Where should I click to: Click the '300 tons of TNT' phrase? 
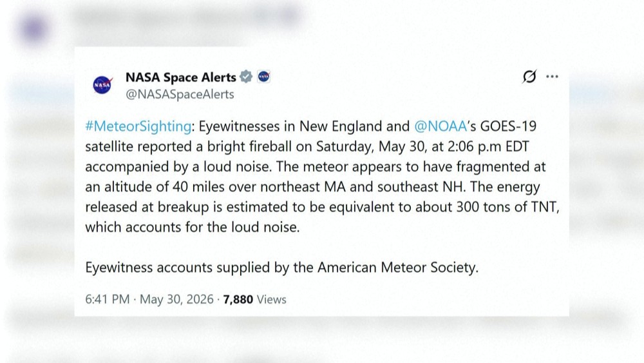507,207
